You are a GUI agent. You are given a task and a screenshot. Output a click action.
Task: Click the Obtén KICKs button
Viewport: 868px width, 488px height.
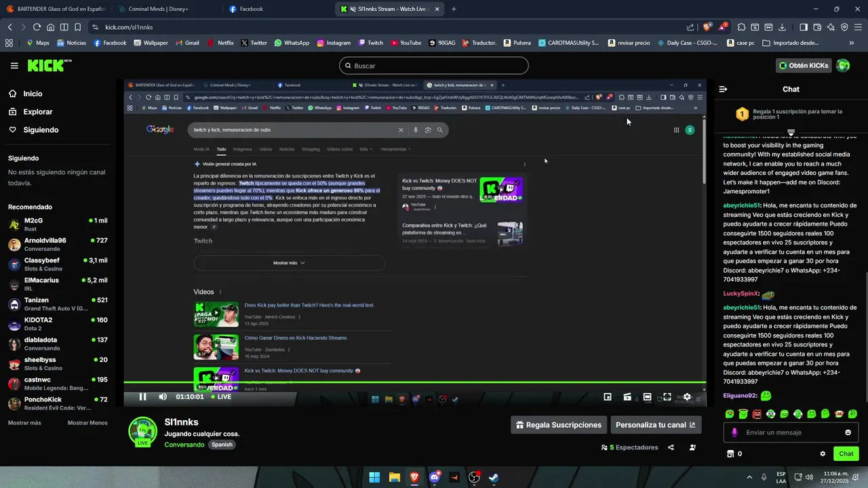point(803,66)
